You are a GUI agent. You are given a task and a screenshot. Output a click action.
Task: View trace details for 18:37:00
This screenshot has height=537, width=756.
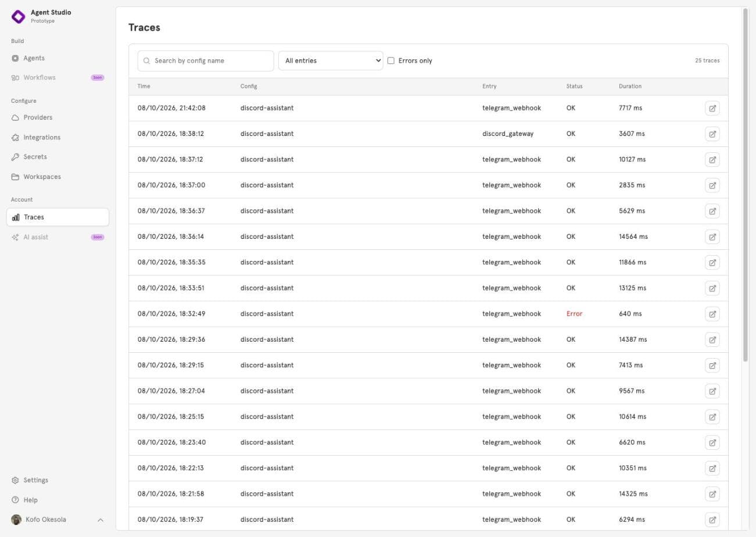[712, 185]
